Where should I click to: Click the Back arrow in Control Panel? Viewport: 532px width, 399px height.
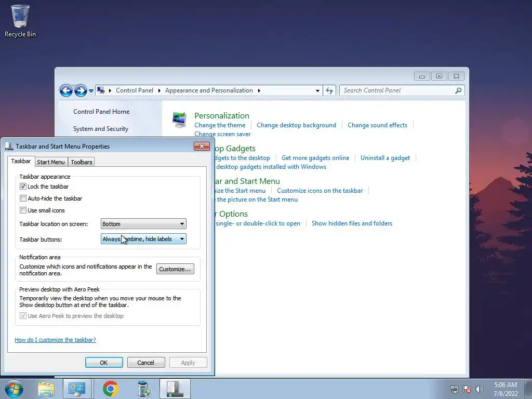click(x=66, y=90)
